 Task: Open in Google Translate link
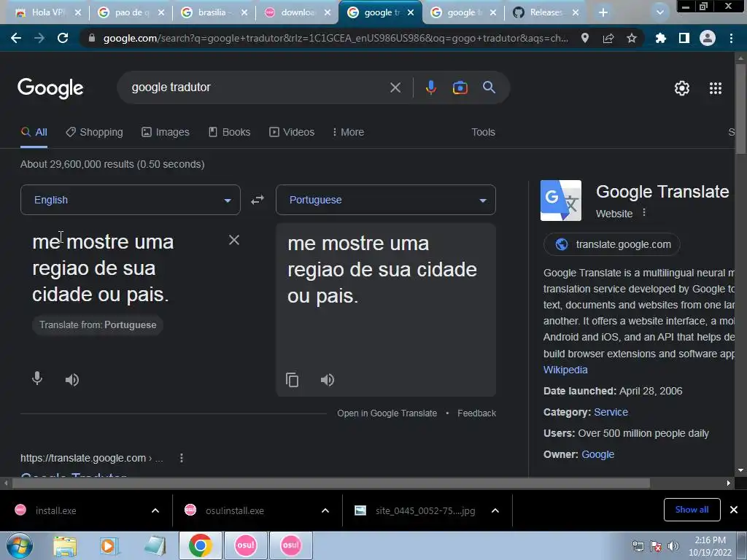click(x=387, y=413)
